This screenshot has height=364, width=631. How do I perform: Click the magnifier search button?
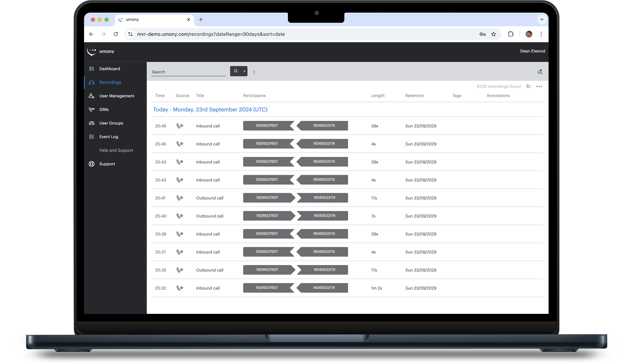point(236,71)
